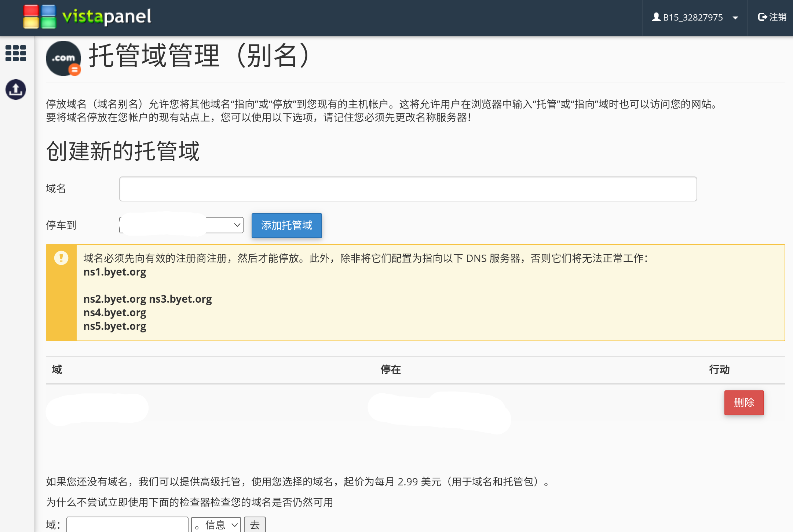Click the 注销 logout icon
793x532 pixels.
(x=762, y=17)
